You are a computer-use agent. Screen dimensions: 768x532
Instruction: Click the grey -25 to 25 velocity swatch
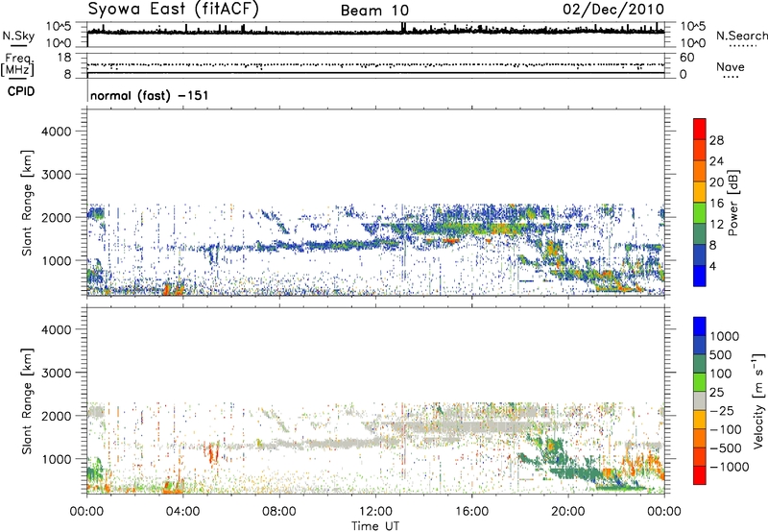pyautogui.click(x=700, y=401)
